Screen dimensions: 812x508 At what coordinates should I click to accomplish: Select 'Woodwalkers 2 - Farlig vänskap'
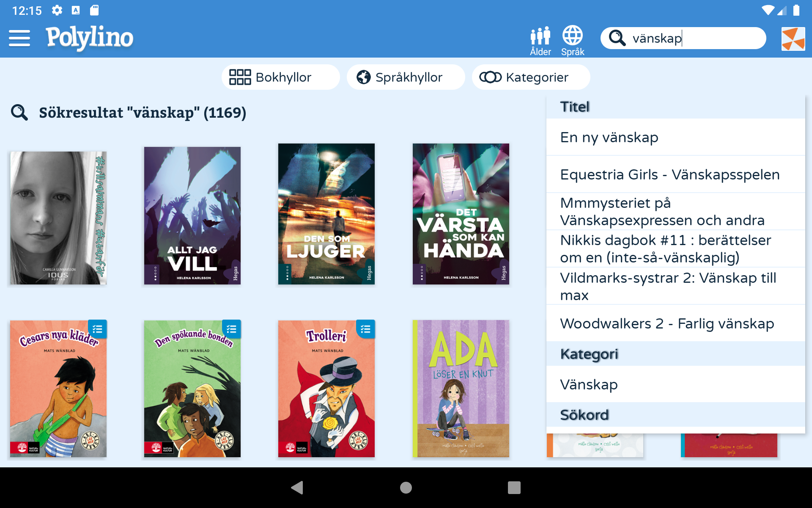[x=676, y=323]
